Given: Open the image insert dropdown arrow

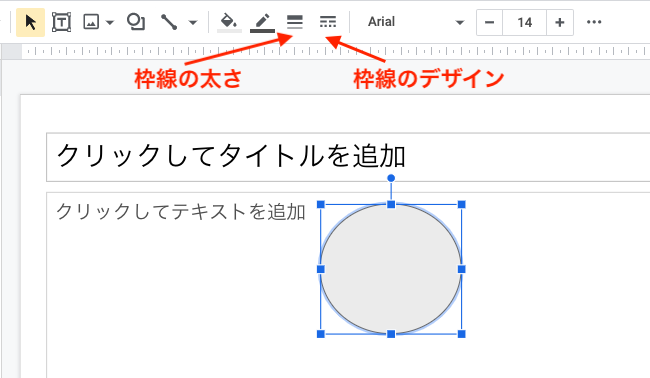Looking at the screenshot, I should (110, 22).
